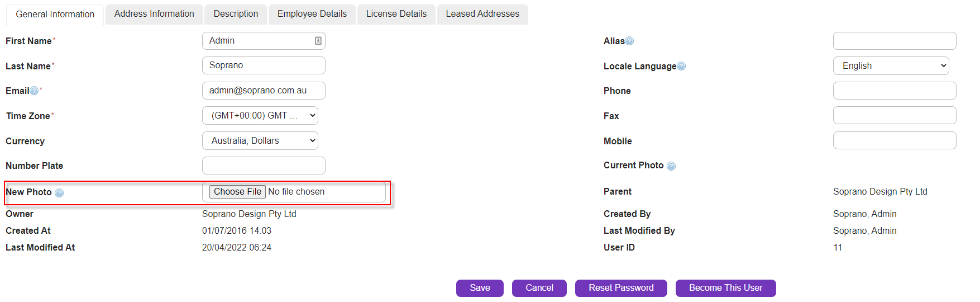Focus the Number Plate text field

pyautogui.click(x=264, y=166)
